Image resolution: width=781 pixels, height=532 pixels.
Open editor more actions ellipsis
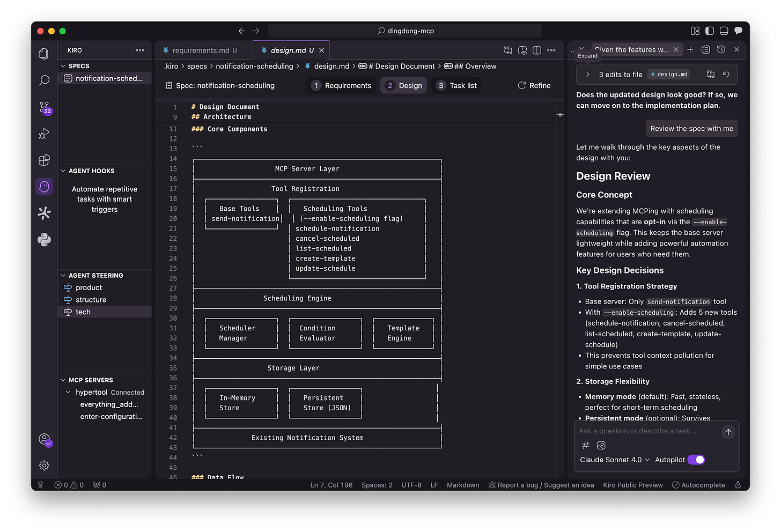[551, 50]
